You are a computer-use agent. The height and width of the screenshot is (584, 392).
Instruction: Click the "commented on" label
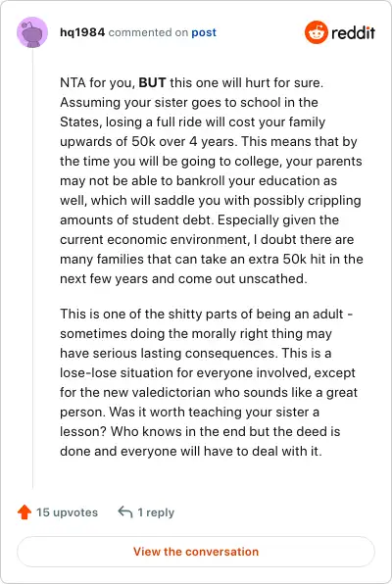click(148, 32)
